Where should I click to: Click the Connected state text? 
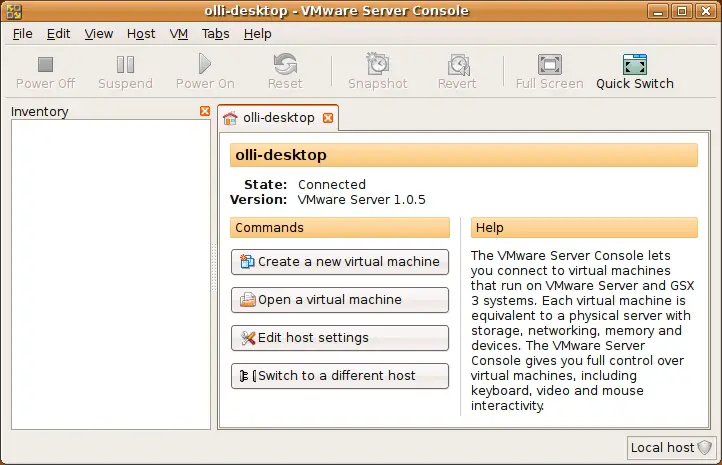pyautogui.click(x=332, y=185)
